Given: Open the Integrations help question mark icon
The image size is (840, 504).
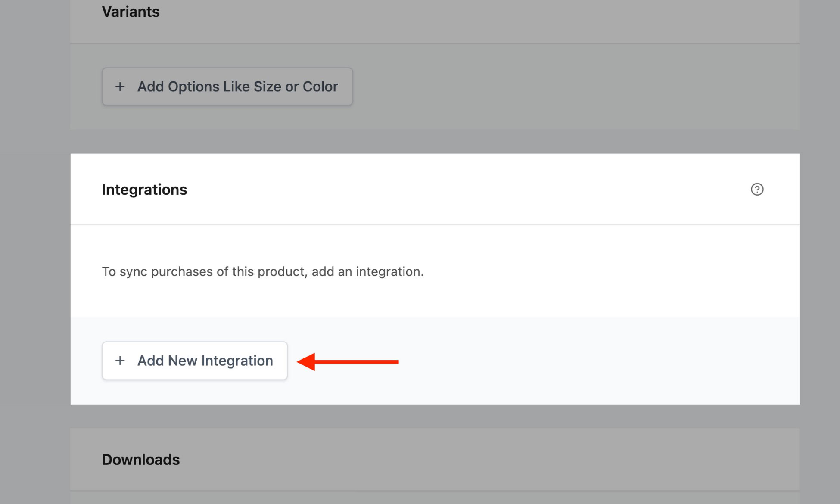Looking at the screenshot, I should coord(757,189).
